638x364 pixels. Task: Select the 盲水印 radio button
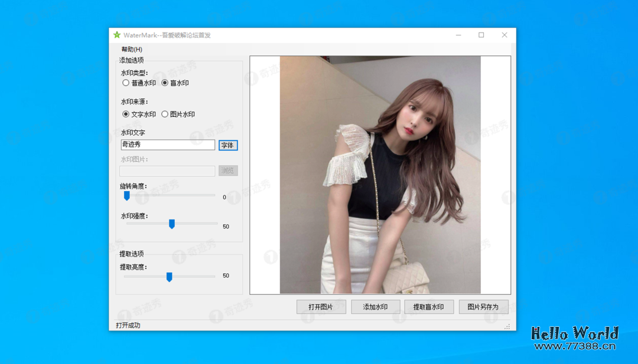[165, 83]
